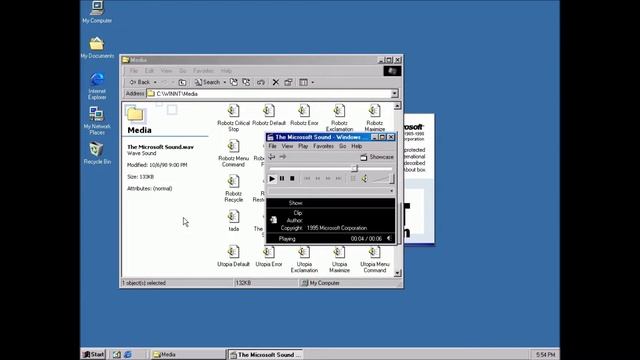Viewport: 640px width, 360px height.
Task: Click Play in the media player
Action: pyautogui.click(x=272, y=179)
